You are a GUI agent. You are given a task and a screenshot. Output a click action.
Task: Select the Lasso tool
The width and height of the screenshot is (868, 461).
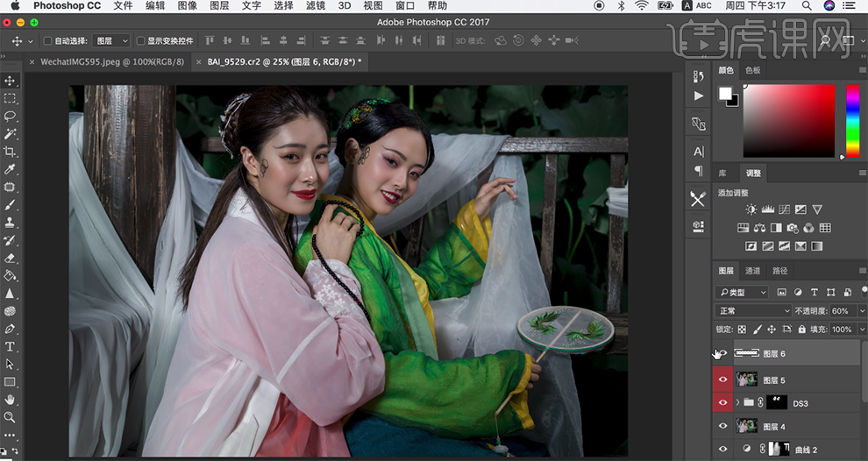pyautogui.click(x=10, y=116)
